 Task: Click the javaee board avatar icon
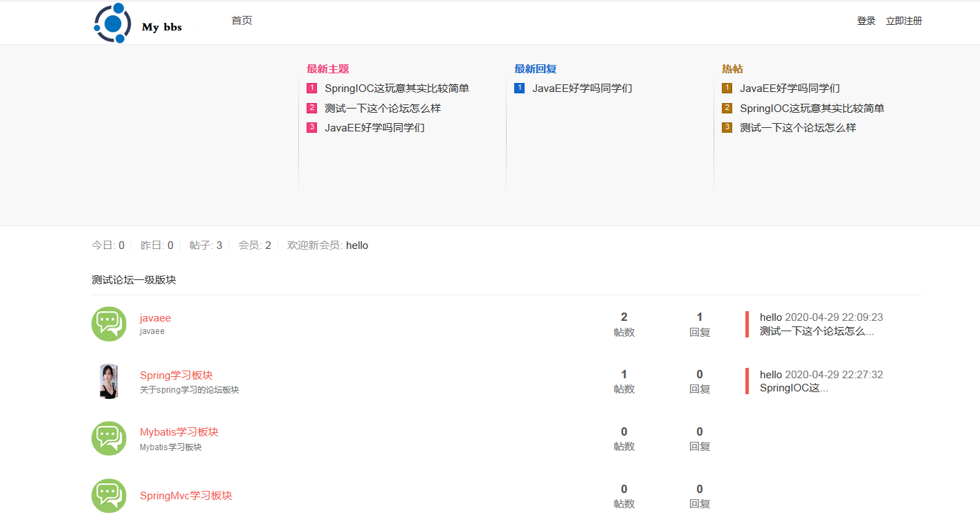point(109,324)
